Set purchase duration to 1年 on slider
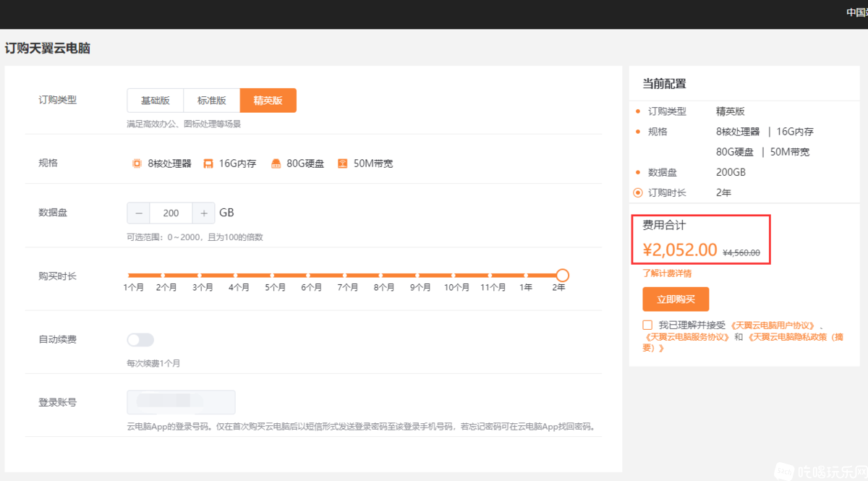Image resolution: width=868 pixels, height=481 pixels. pos(527,276)
